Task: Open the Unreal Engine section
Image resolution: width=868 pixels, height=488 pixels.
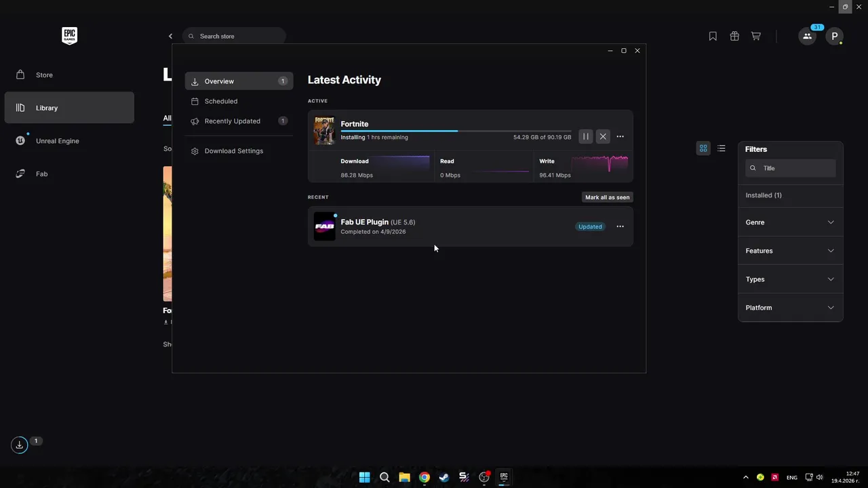Action: (x=69, y=141)
